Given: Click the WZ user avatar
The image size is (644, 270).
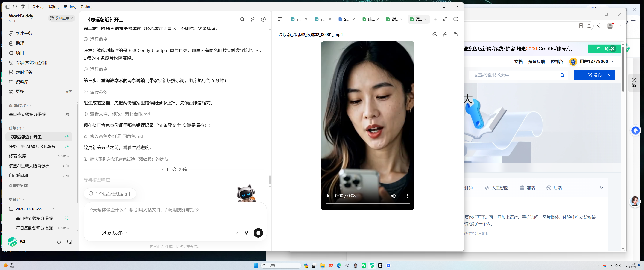Looking at the screenshot, I should click(x=12, y=242).
